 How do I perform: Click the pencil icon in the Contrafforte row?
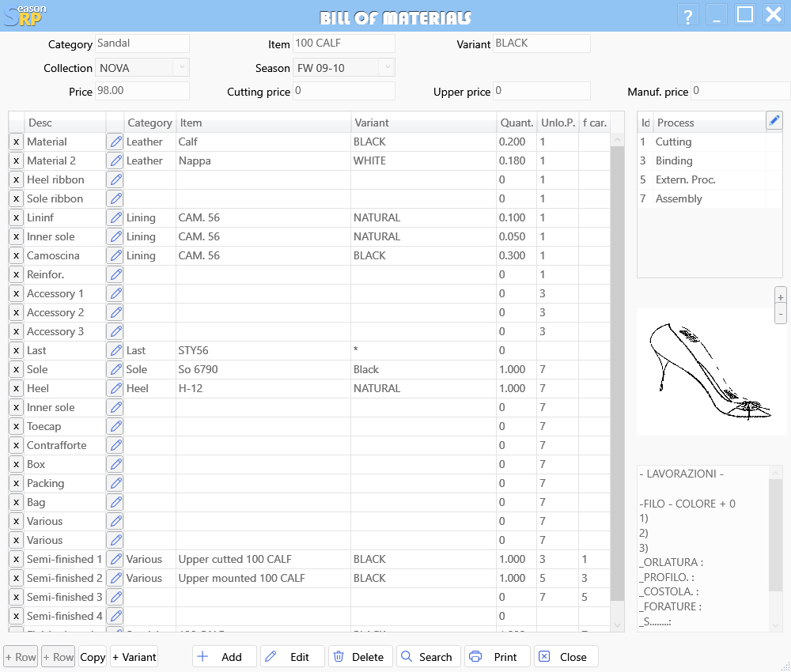click(x=115, y=445)
